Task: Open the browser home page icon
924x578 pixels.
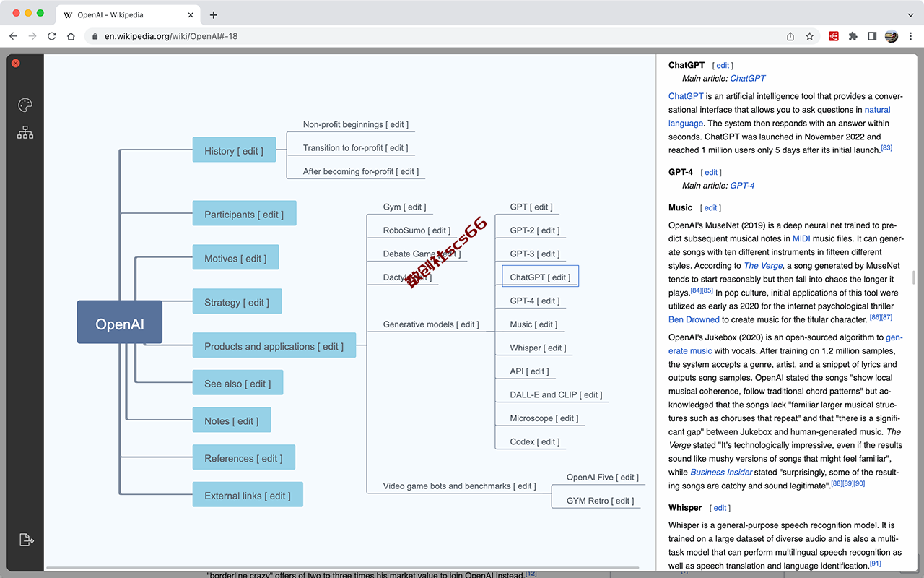Action: 71,36
